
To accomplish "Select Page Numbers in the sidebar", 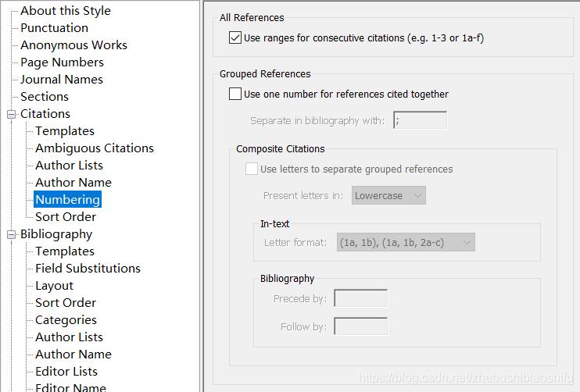I will (62, 62).
